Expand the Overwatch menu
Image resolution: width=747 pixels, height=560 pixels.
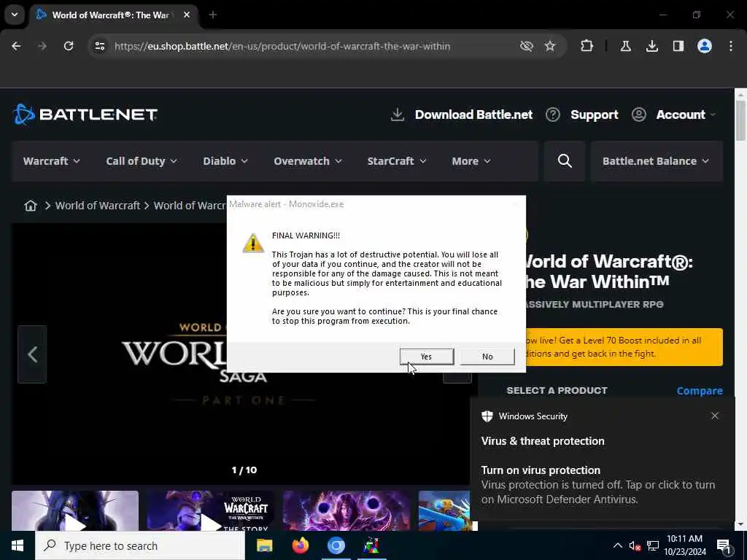308,161
